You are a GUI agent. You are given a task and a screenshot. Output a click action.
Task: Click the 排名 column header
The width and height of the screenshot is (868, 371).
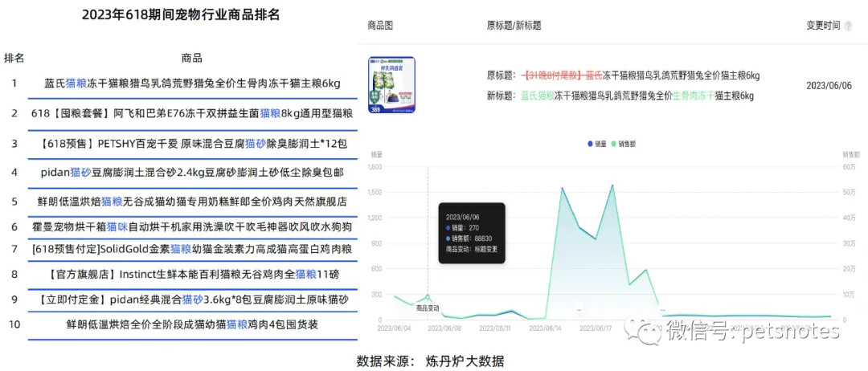click(x=14, y=58)
